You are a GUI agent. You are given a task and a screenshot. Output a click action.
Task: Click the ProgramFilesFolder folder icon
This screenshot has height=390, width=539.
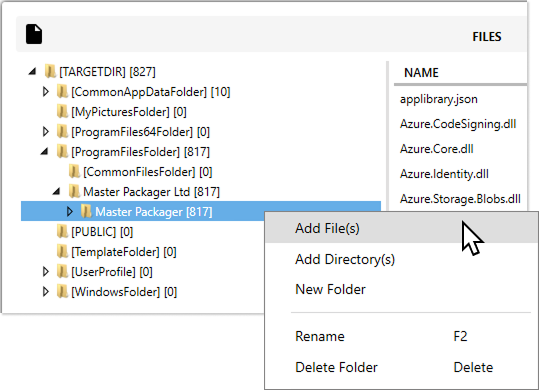click(x=62, y=152)
